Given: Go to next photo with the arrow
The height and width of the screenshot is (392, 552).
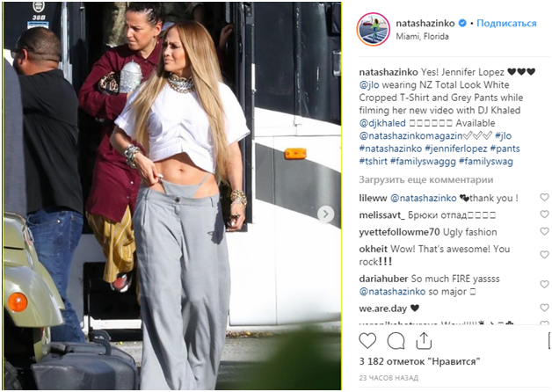Looking at the screenshot, I should (x=325, y=214).
